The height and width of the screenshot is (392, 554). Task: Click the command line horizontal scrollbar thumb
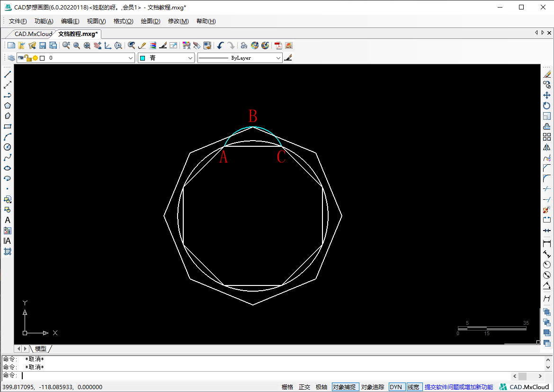click(x=523, y=376)
